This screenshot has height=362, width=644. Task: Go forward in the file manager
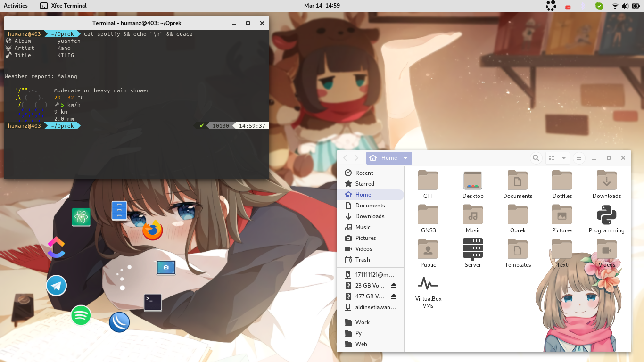(x=356, y=158)
